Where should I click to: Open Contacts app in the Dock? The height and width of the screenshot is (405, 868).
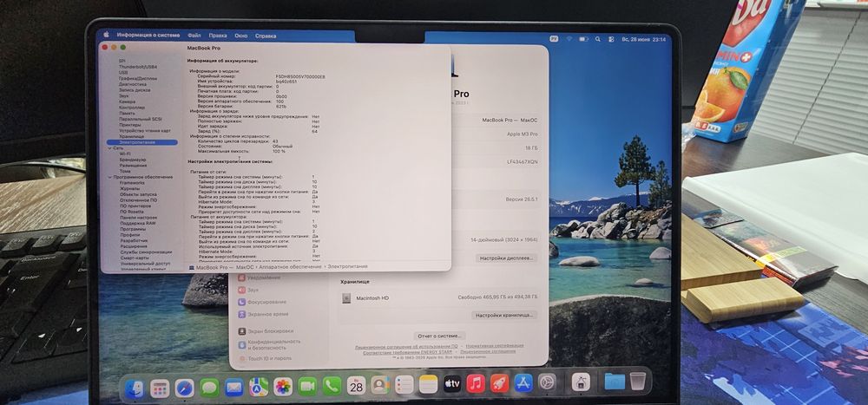pyautogui.click(x=380, y=384)
